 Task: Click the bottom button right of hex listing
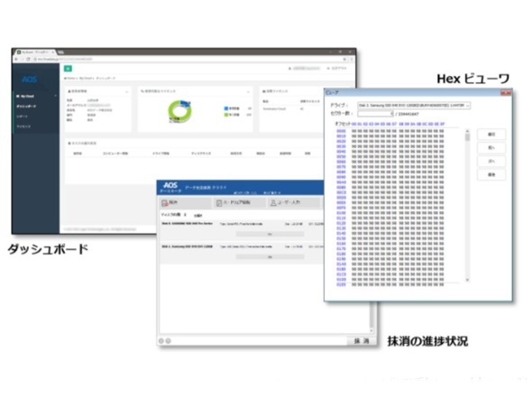[x=491, y=174]
